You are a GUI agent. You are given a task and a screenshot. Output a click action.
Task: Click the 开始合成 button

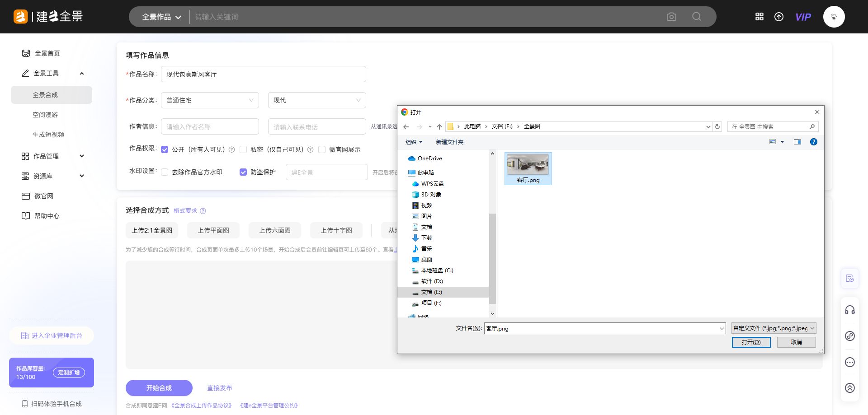tap(159, 388)
